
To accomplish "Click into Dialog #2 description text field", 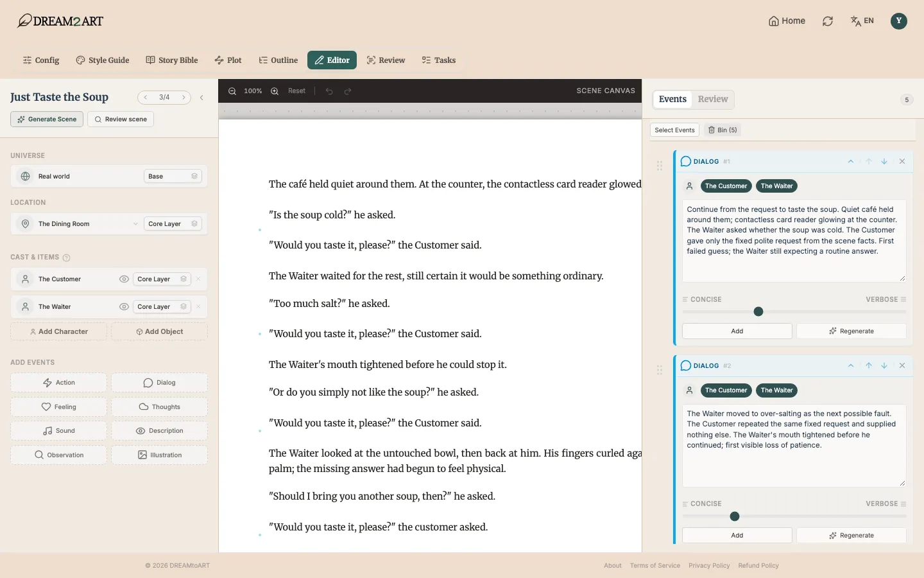I will [794, 445].
